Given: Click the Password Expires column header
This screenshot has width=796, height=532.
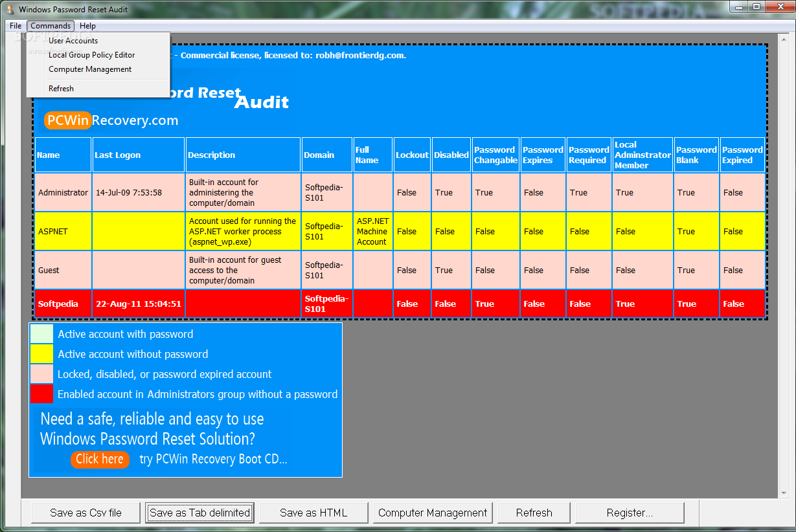Looking at the screenshot, I should 543,155.
